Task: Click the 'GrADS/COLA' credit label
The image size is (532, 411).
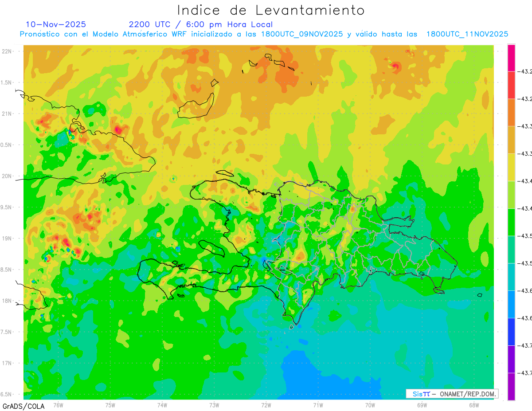Action: click(23, 406)
